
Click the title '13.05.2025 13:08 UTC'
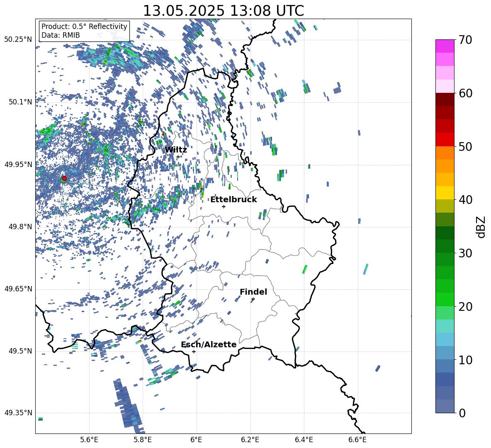[x=224, y=11]
